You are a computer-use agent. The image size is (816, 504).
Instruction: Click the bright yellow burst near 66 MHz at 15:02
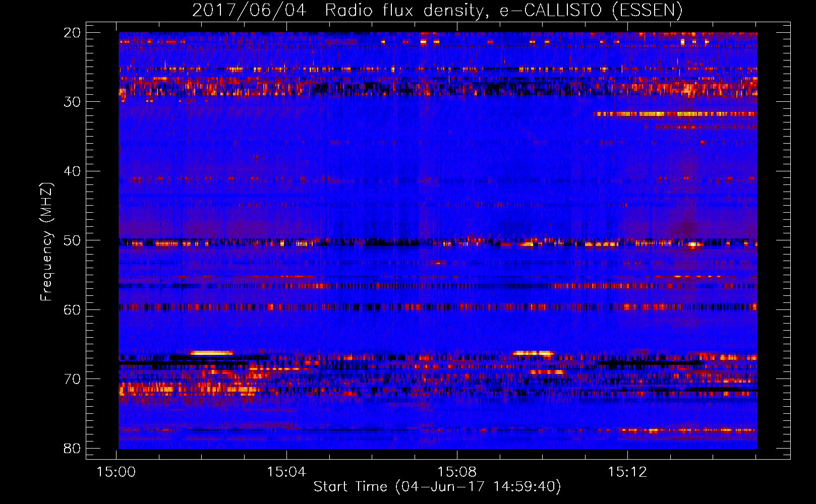[x=211, y=353]
